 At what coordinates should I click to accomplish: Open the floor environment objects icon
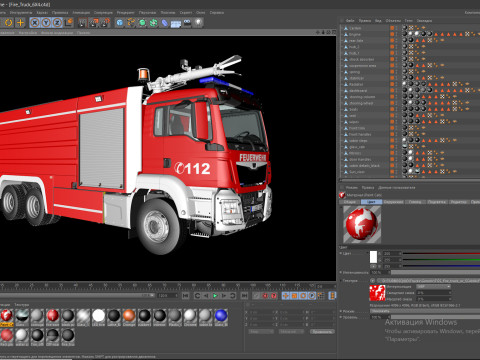(x=176, y=23)
